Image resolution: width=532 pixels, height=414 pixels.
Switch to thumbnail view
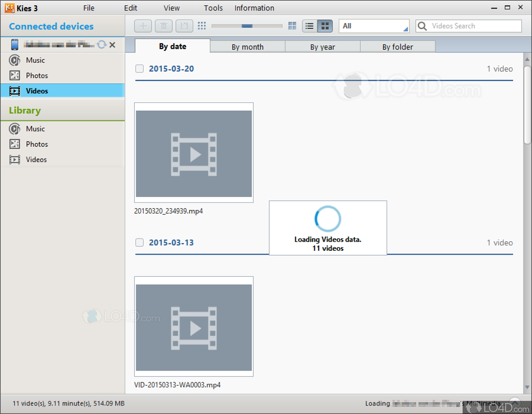pyautogui.click(x=325, y=26)
